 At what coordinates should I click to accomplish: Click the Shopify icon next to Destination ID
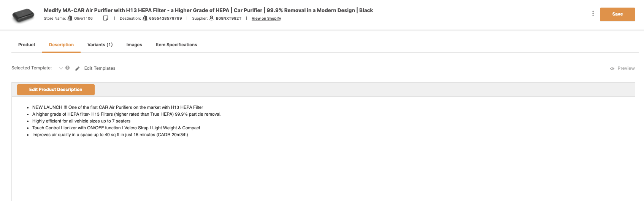click(x=145, y=18)
